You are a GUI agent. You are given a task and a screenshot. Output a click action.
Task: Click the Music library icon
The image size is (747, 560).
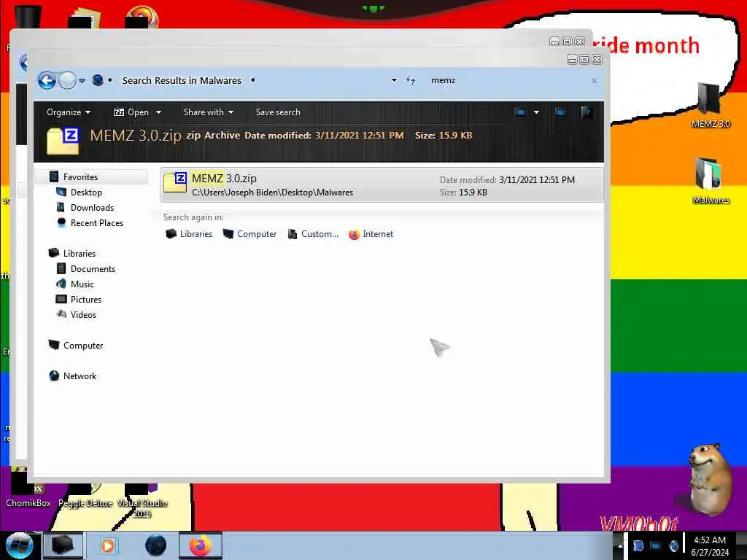61,284
